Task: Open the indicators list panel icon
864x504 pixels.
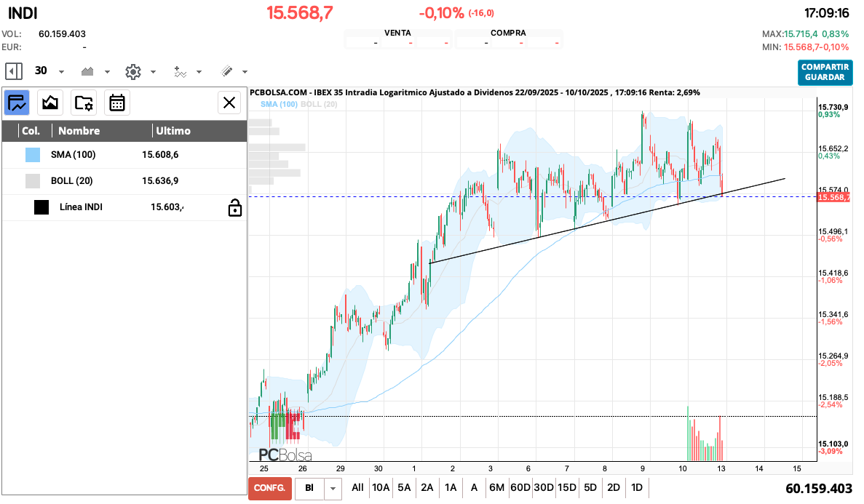Action: click(x=17, y=103)
